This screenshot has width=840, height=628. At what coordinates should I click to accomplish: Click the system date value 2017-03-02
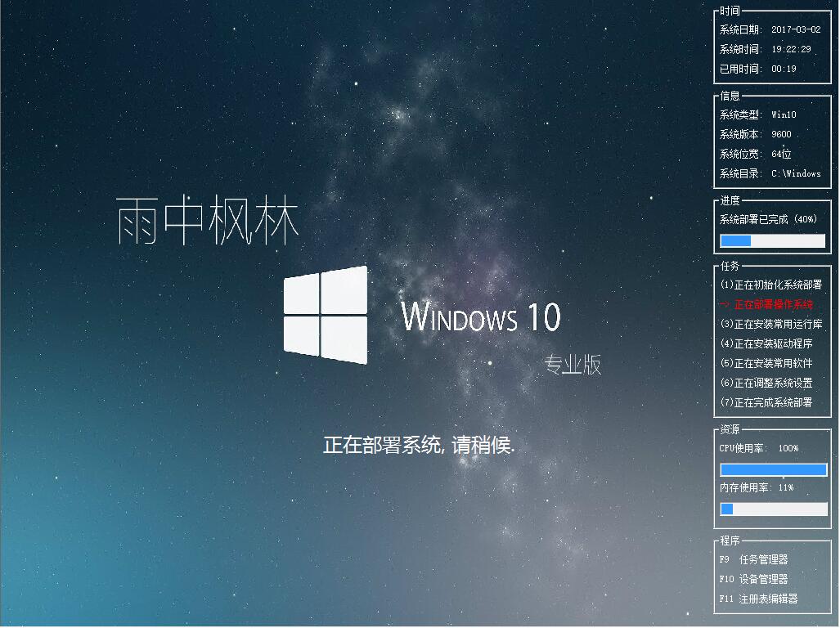point(796,29)
